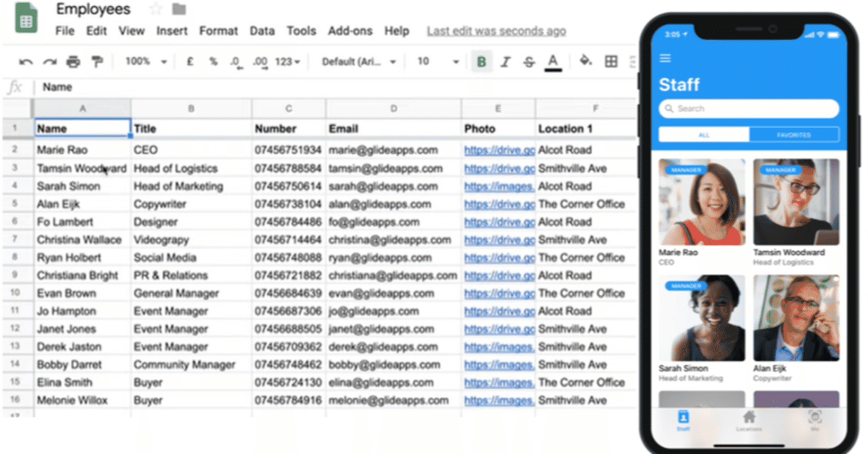Tap Marie Rao's staff card photo
Viewport: 868px width, 454px height.
(702, 202)
